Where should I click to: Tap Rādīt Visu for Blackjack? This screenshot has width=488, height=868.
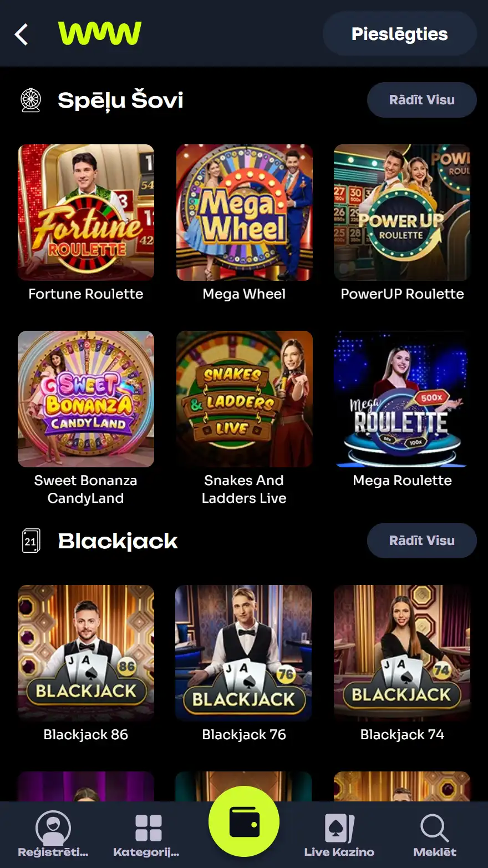tap(421, 541)
